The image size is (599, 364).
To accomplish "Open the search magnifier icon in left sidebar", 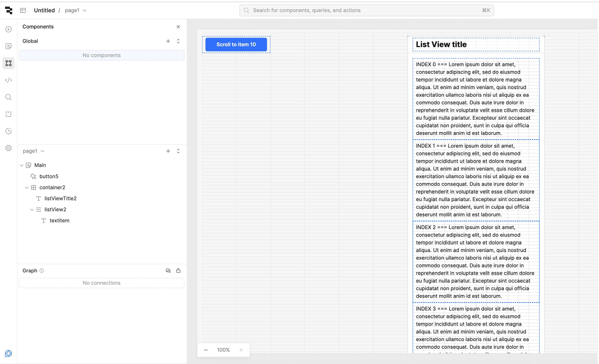I will [x=8, y=97].
